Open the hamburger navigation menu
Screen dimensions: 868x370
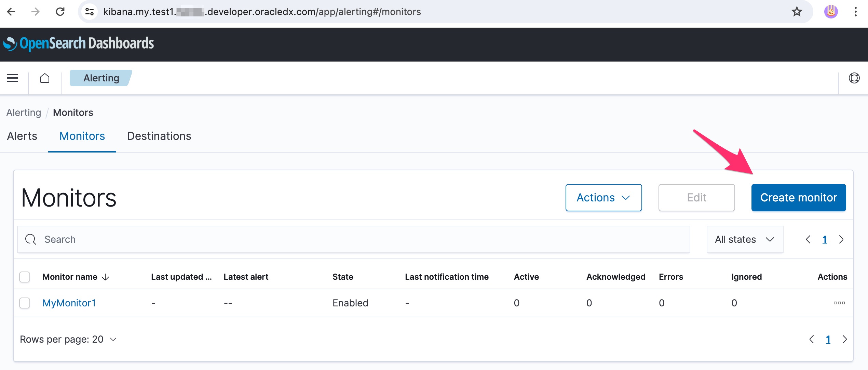pyautogui.click(x=12, y=78)
